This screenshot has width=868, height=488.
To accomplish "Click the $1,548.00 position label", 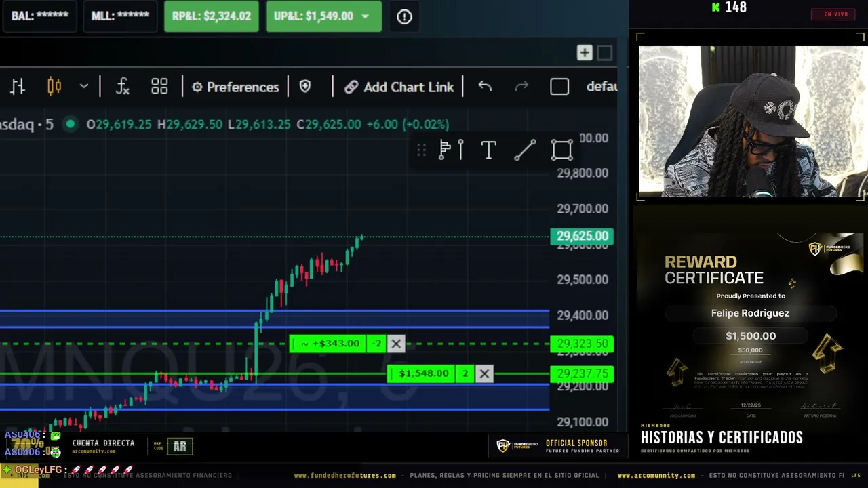I will 421,373.
